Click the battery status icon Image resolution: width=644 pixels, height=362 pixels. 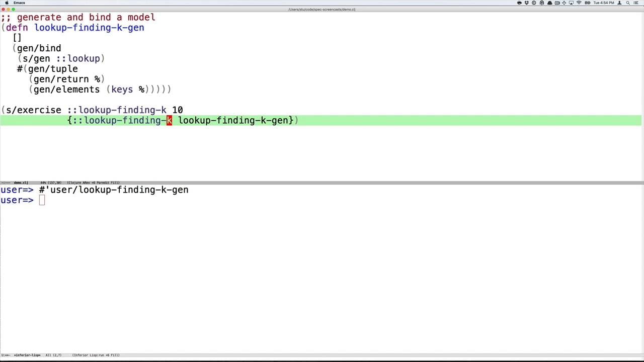point(588,3)
